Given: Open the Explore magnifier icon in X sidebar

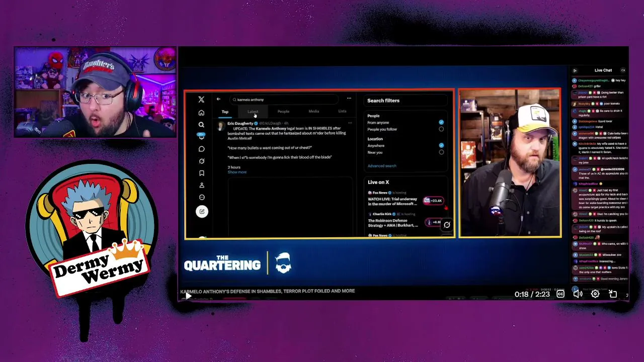Looking at the screenshot, I should pyautogui.click(x=201, y=125).
